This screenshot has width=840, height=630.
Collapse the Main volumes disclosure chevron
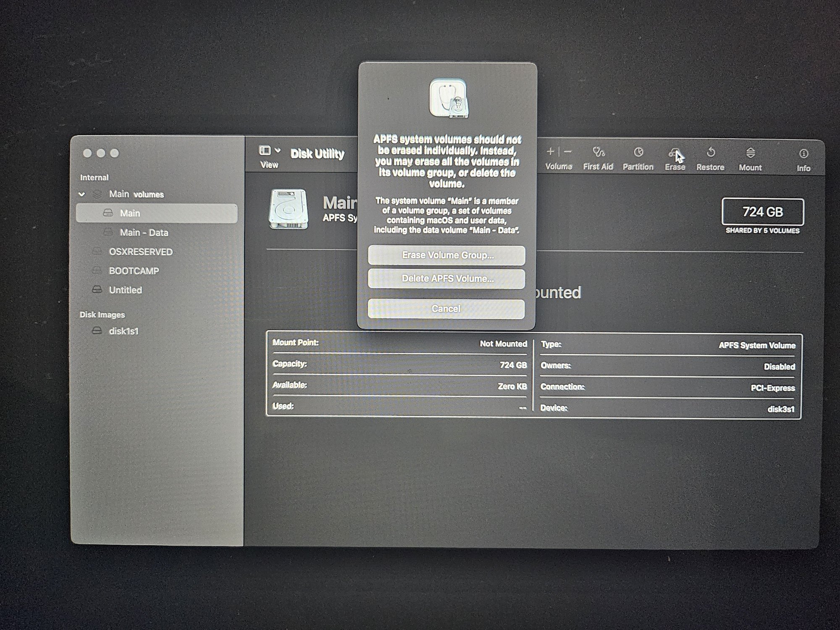pyautogui.click(x=82, y=194)
